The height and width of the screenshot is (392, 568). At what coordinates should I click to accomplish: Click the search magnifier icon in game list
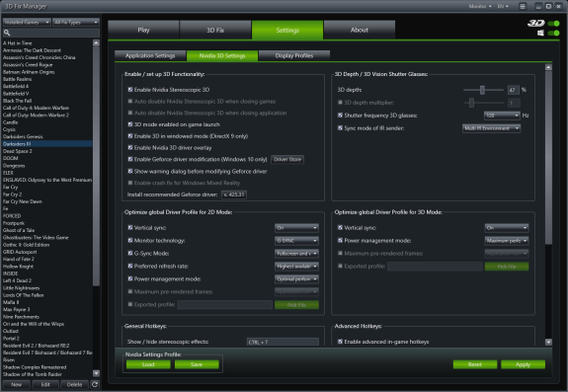pos(7,33)
